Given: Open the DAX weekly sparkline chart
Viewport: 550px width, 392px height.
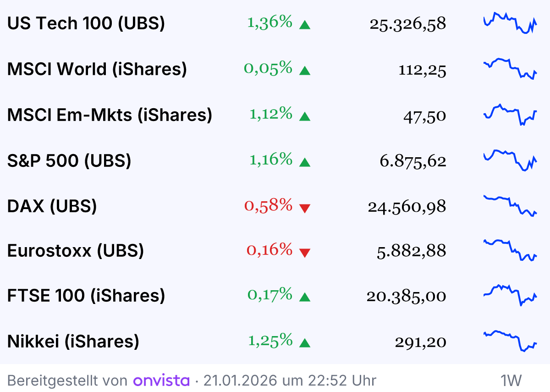Looking at the screenshot, I should [510, 205].
